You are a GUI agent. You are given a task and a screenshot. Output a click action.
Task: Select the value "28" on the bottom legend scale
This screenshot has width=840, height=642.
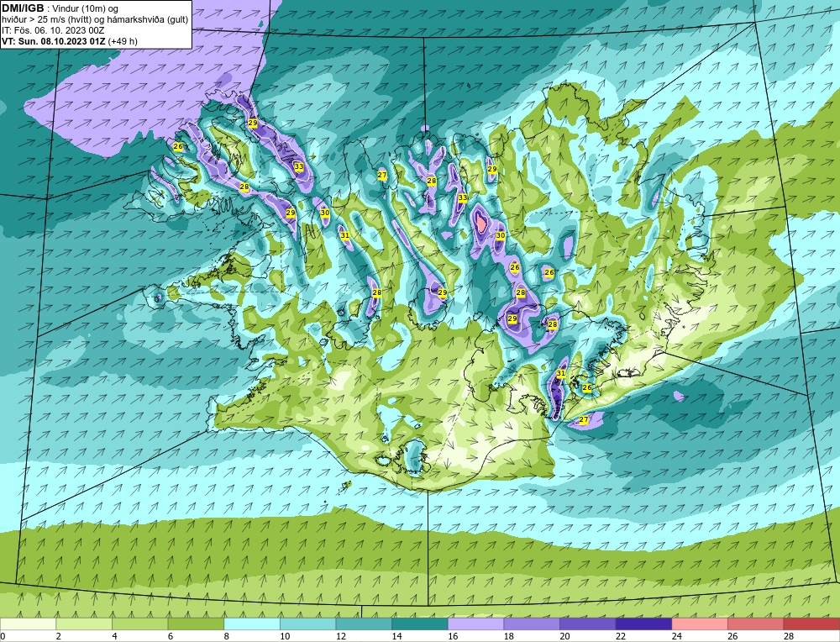(789, 637)
